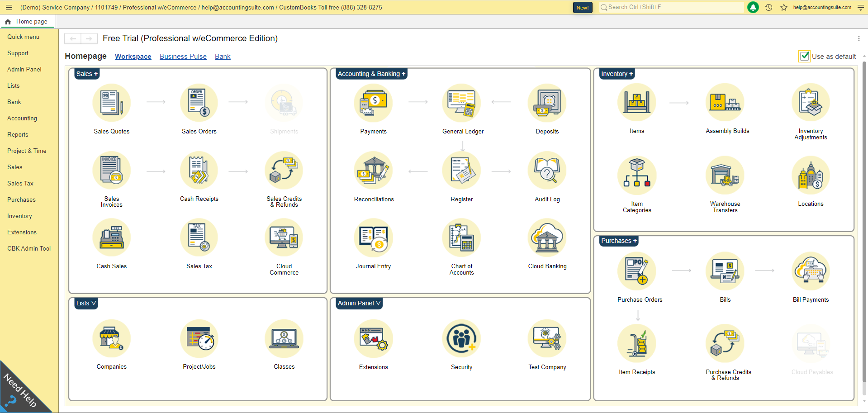Collapse the Lists panel header
The image size is (868, 413).
(86, 303)
